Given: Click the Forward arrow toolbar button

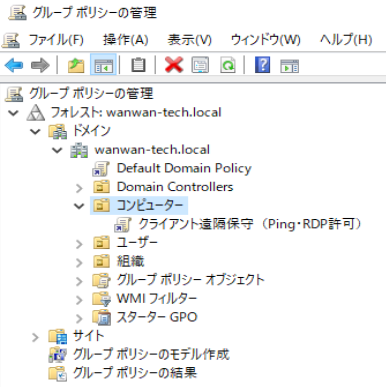Looking at the screenshot, I should 40,65.
